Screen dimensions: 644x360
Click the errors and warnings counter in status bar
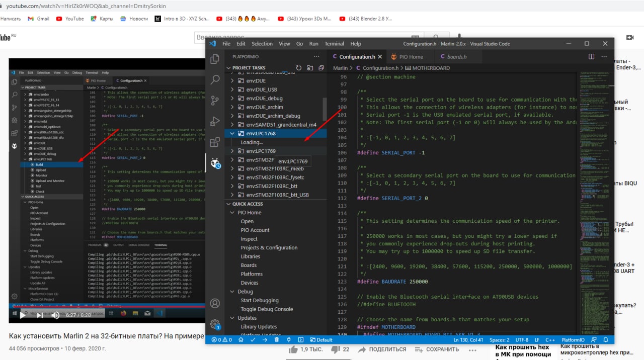pyautogui.click(x=221, y=340)
